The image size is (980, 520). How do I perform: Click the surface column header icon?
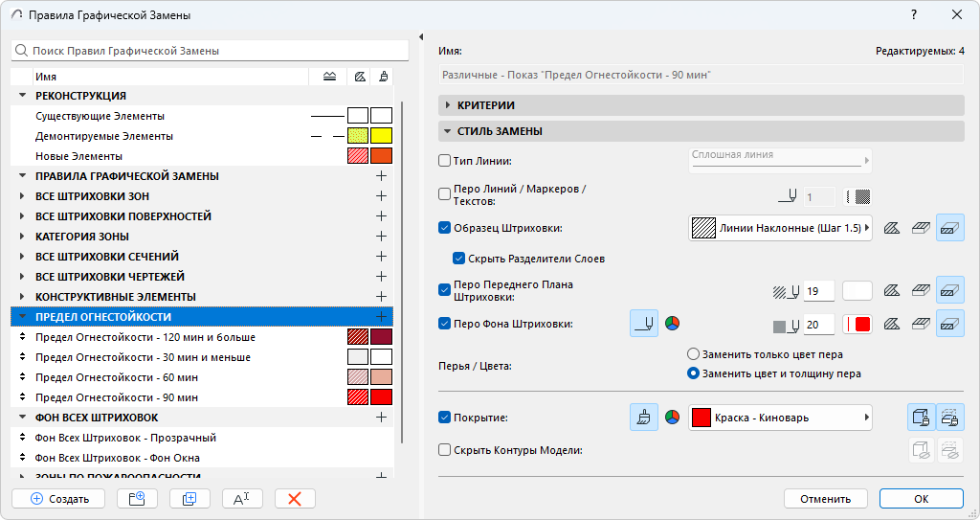pos(383,77)
